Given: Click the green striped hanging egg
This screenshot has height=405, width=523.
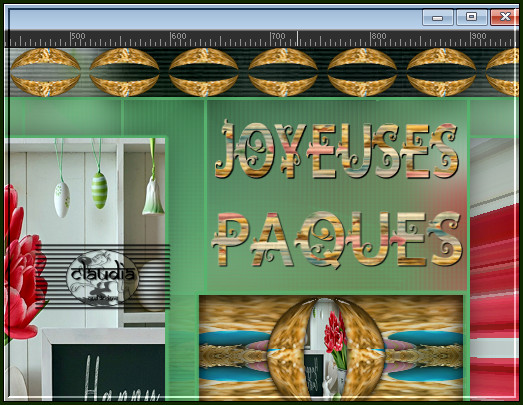Looking at the screenshot, I should click(x=99, y=190).
